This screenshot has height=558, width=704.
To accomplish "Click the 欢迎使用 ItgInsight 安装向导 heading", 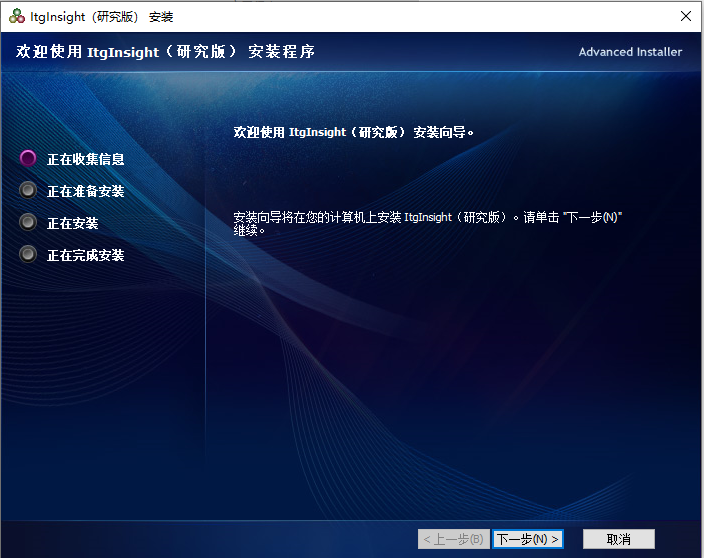I will 353,132.
